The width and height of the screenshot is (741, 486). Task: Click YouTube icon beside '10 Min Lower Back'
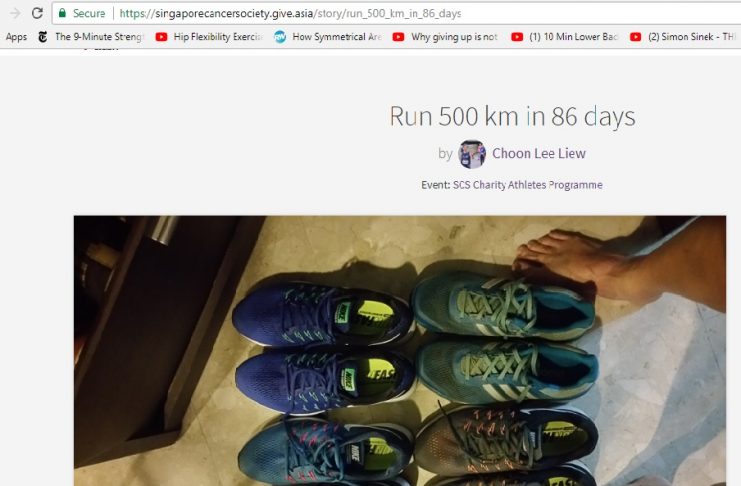(x=517, y=37)
